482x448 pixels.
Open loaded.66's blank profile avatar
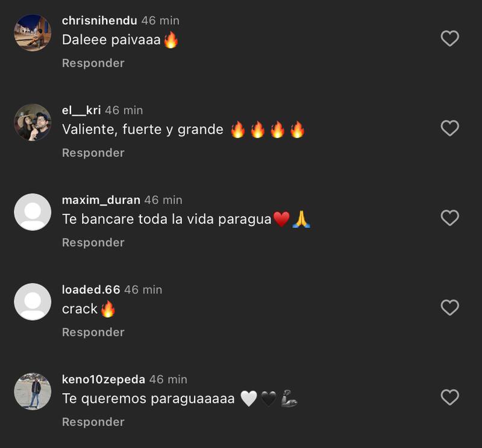(x=33, y=302)
